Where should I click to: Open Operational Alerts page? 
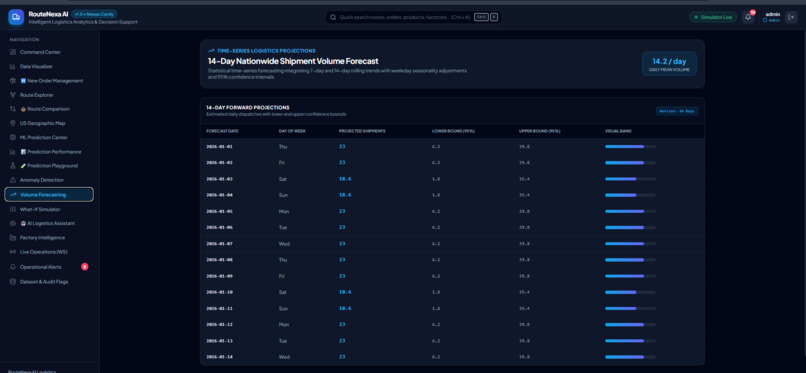point(49,267)
